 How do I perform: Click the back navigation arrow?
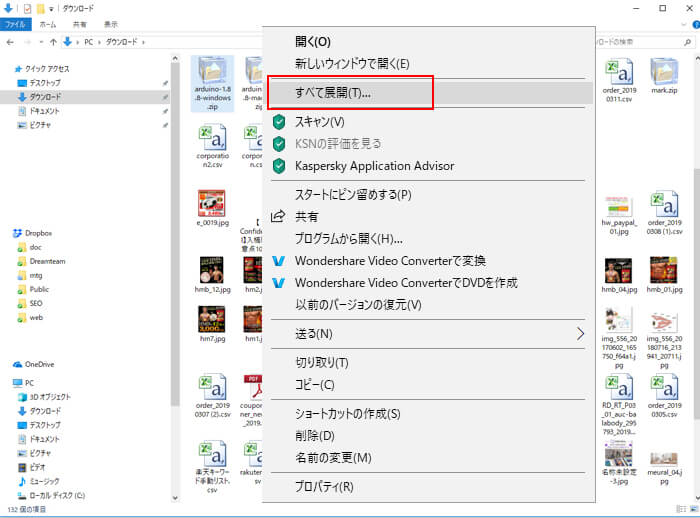[x=11, y=42]
